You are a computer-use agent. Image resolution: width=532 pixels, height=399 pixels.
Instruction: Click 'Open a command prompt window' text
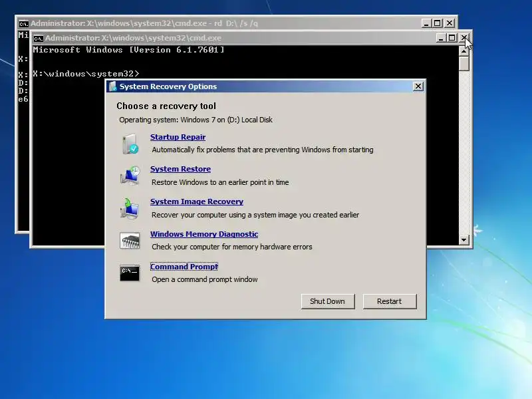tap(205, 279)
